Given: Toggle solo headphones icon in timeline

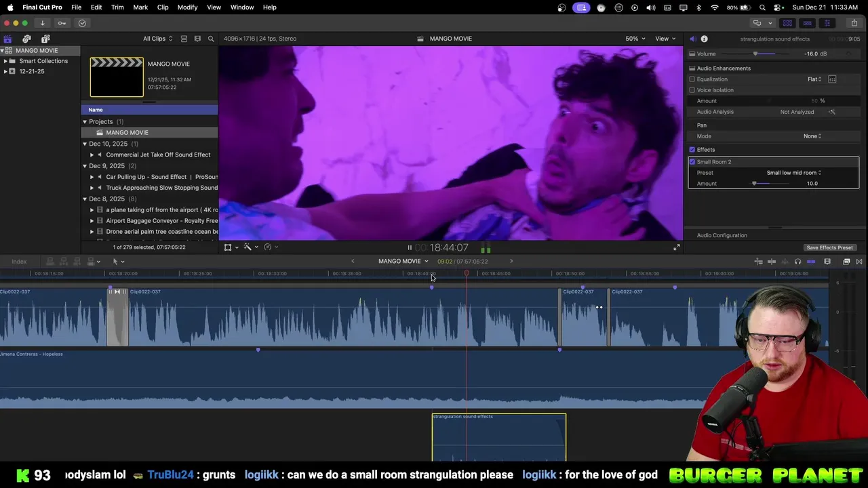Looking at the screenshot, I should pos(798,262).
